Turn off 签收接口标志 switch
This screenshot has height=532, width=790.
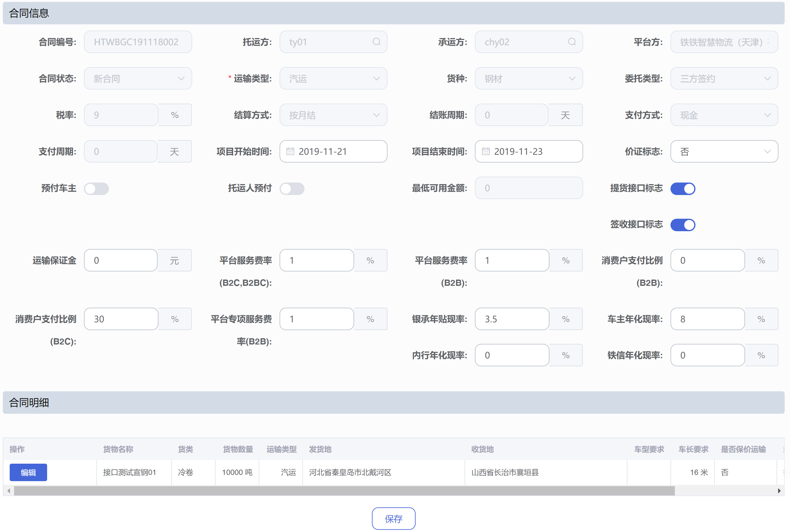click(682, 225)
